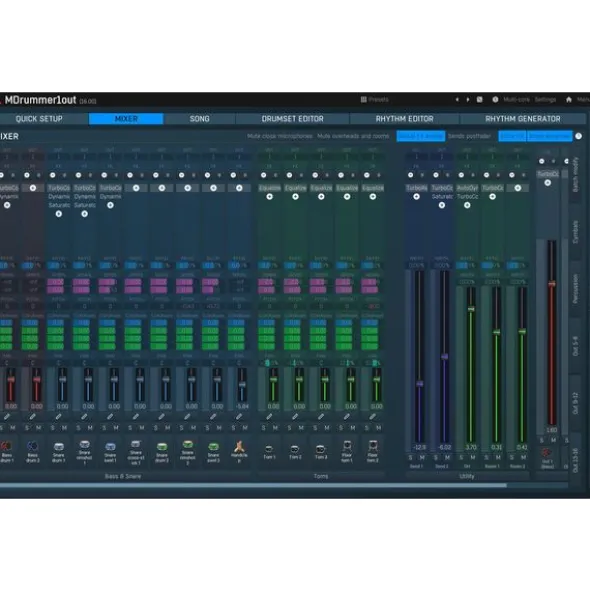Screen dimensions: 590x591
Task: Switch to Quick Setup tab
Action: [39, 119]
